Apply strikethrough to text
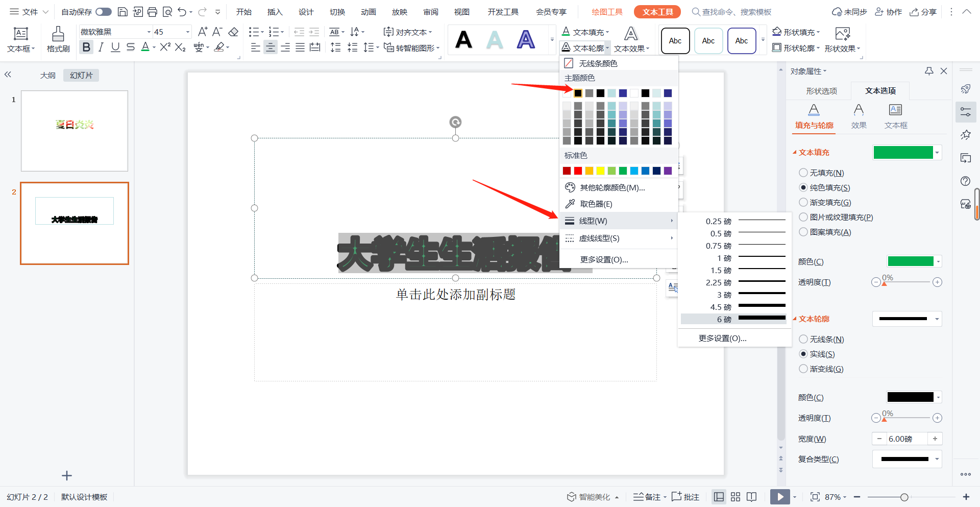Image resolution: width=980 pixels, height=507 pixels. (x=131, y=47)
